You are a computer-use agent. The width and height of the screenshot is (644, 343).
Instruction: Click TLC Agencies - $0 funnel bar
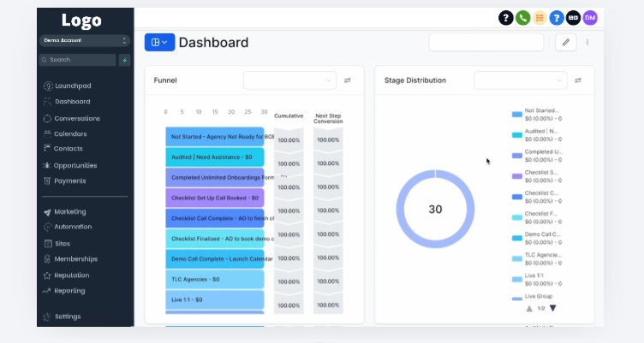(215, 280)
